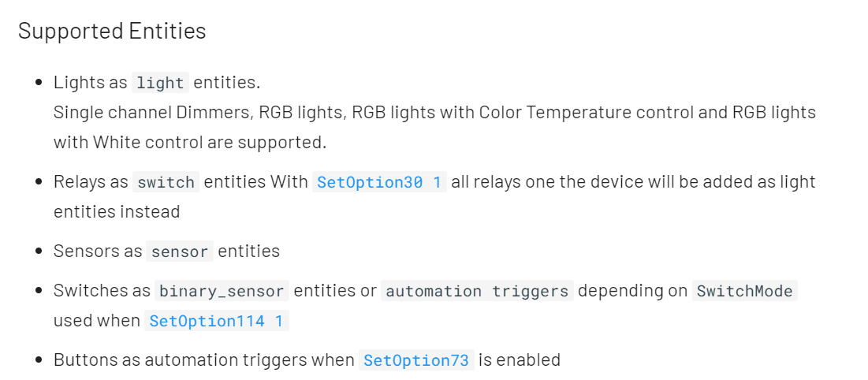Click the 'Single channel Dimmers' text
The height and width of the screenshot is (380, 868).
pos(151,112)
